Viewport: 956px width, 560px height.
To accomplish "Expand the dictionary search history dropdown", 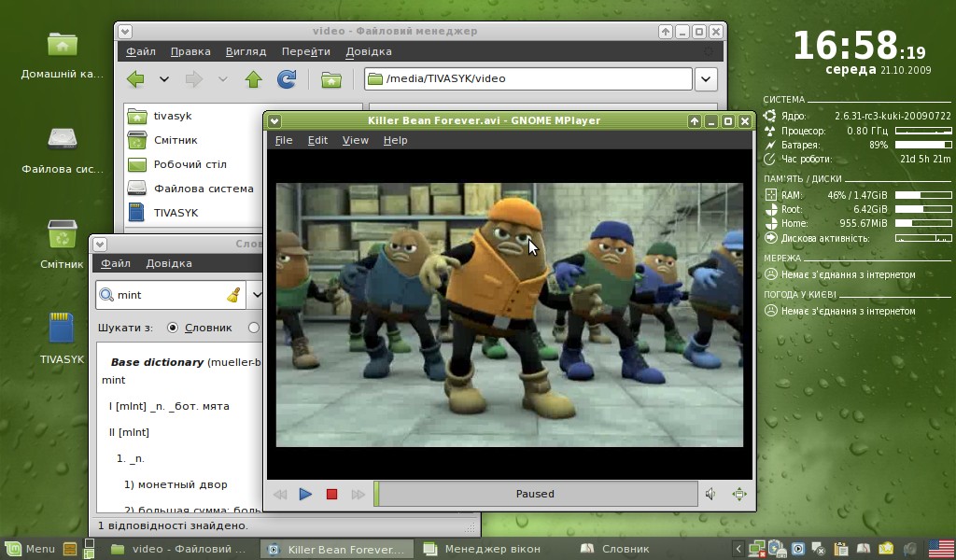I will point(256,295).
